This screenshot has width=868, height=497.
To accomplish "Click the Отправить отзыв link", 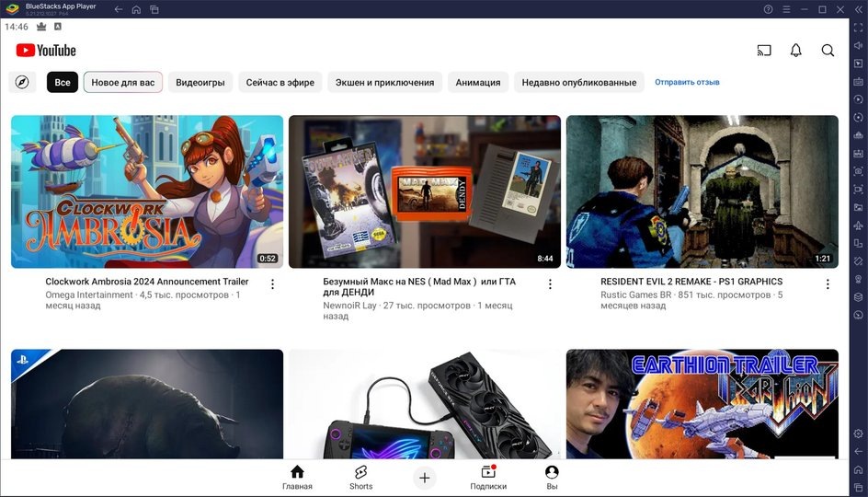I will pyautogui.click(x=687, y=82).
